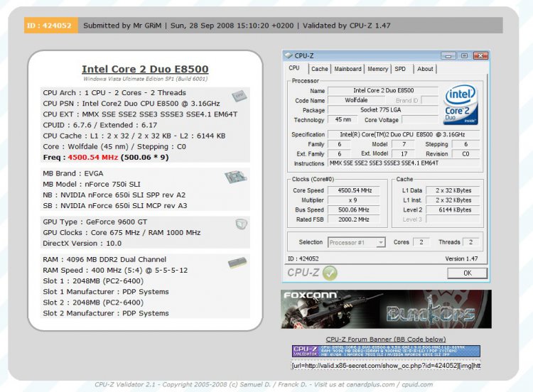Select the CPU tab
The height and width of the screenshot is (392, 533).
(294, 68)
